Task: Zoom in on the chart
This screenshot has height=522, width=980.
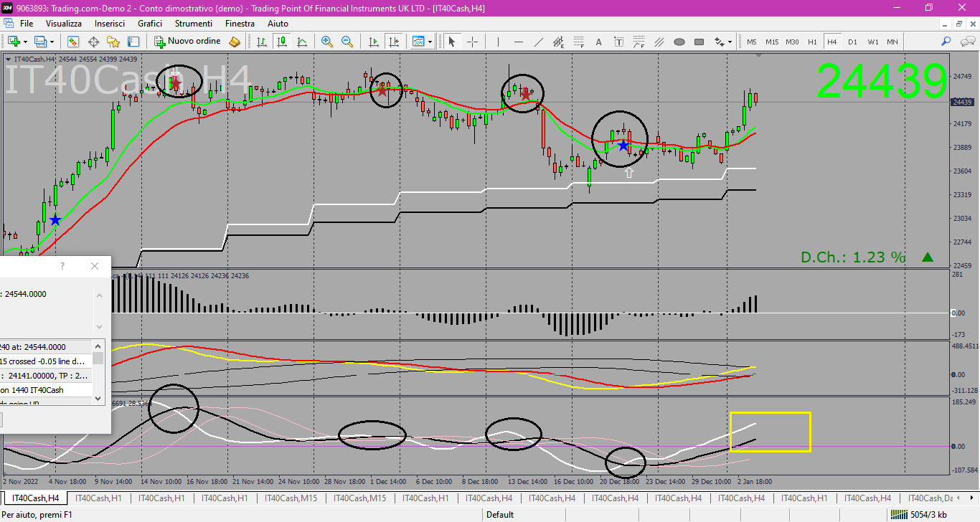Action: 327,42
